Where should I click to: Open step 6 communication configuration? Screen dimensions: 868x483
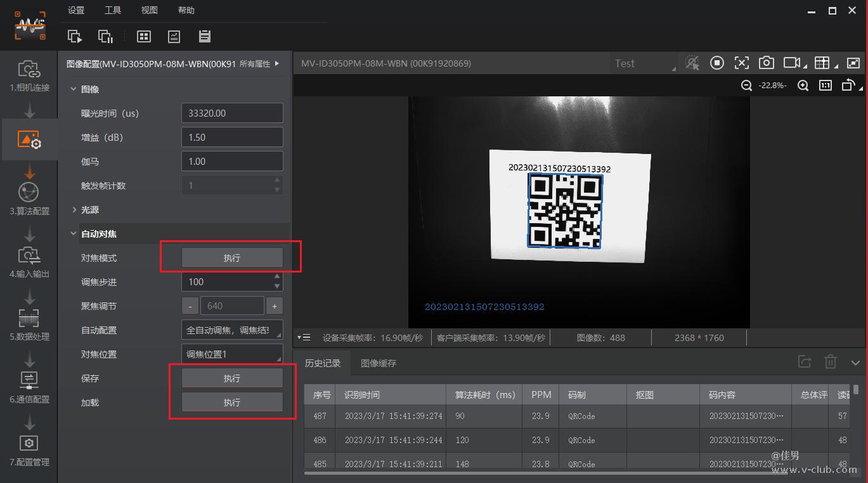29,387
